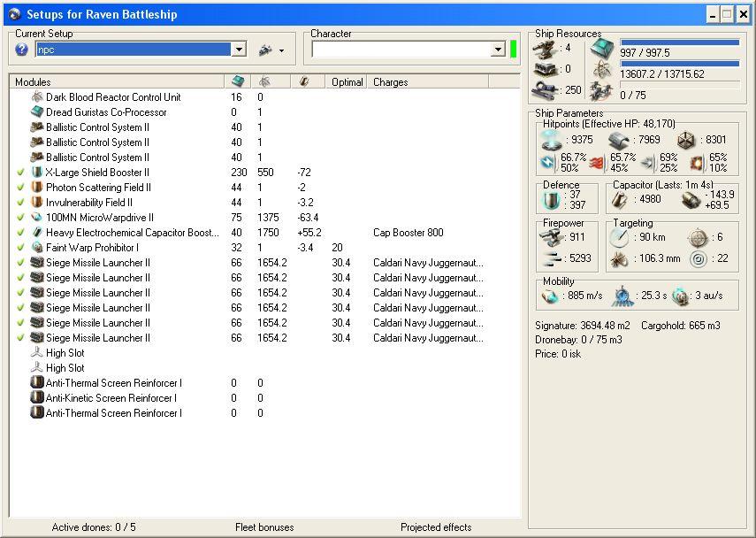Image resolution: width=756 pixels, height=538 pixels.
Task: Click the powergrid column header icon
Action: pyautogui.click(x=264, y=81)
